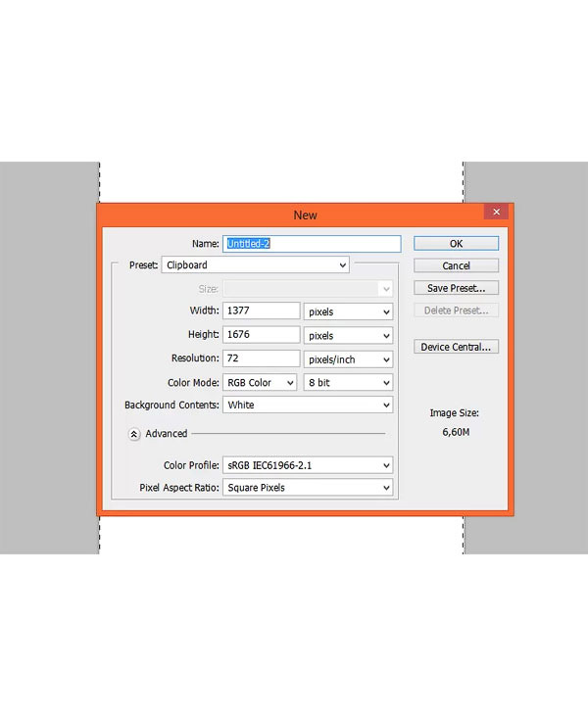Open the Height units dropdown
Screen dimensions: 588x716
pos(348,336)
